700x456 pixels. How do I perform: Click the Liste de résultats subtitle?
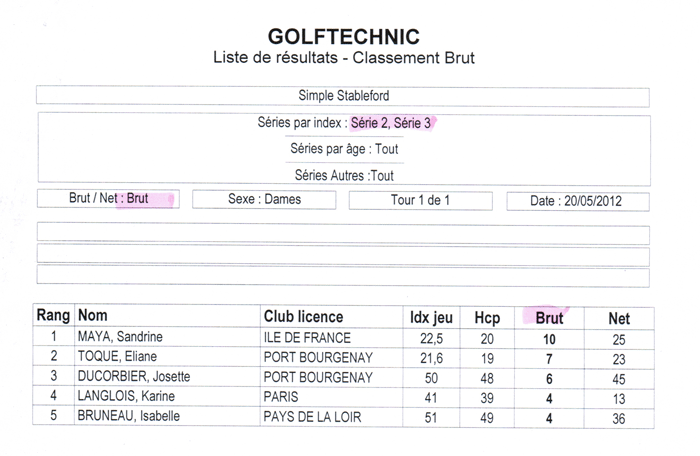click(343, 58)
